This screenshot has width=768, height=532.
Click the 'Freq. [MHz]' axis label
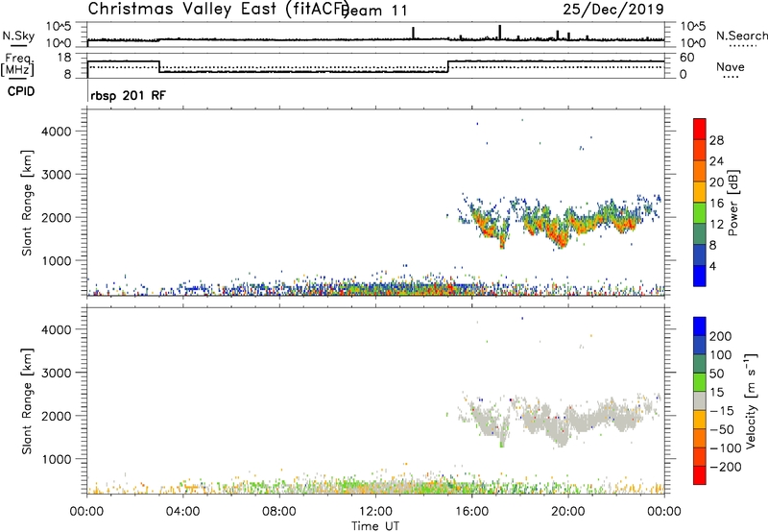click(17, 64)
